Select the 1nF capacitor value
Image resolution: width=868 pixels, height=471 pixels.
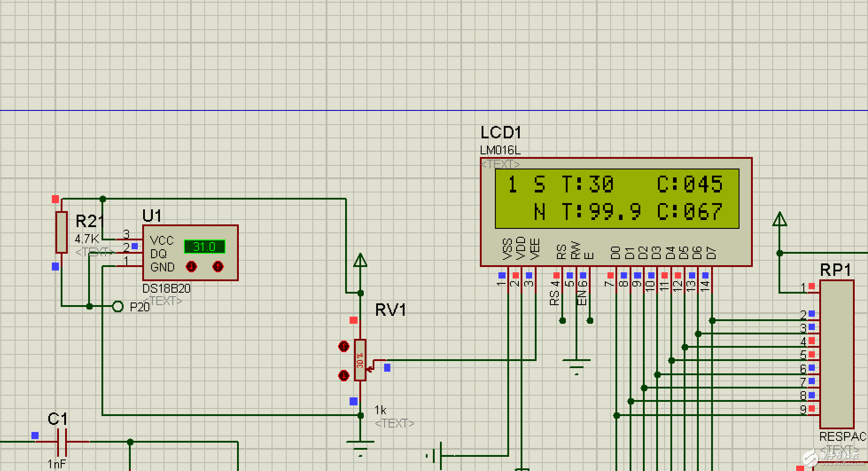point(57,464)
